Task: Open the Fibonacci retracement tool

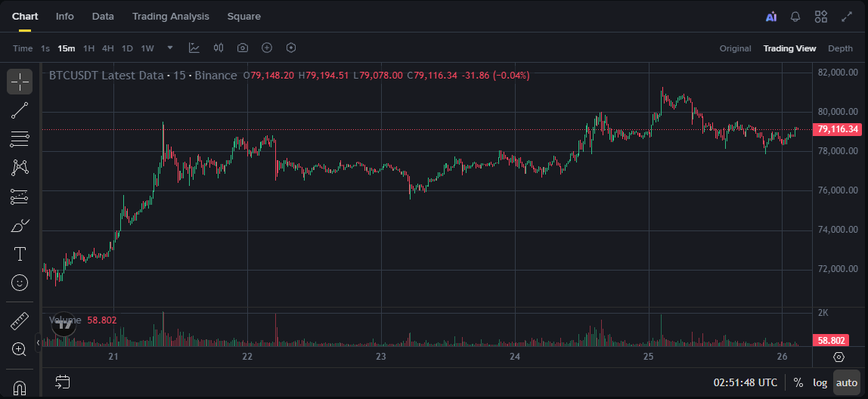Action: click(20, 139)
